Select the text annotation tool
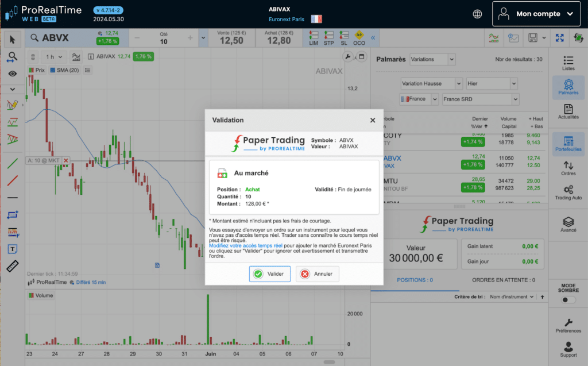The image size is (588, 366). [13, 249]
